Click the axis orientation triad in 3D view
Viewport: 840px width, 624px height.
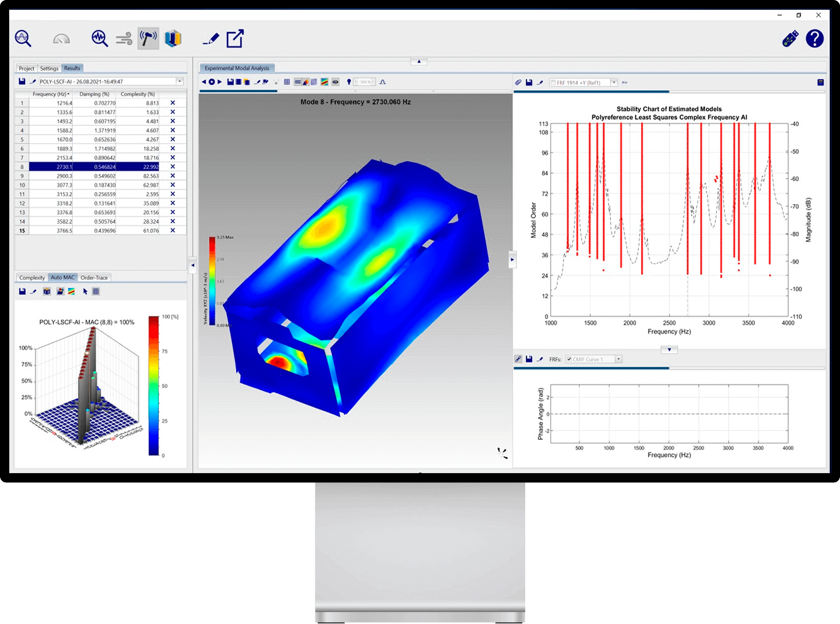pyautogui.click(x=502, y=454)
